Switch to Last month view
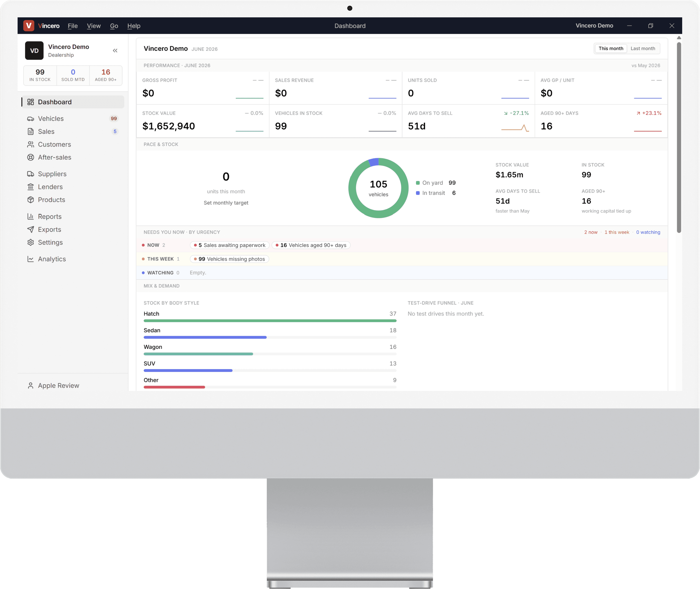 coord(642,48)
